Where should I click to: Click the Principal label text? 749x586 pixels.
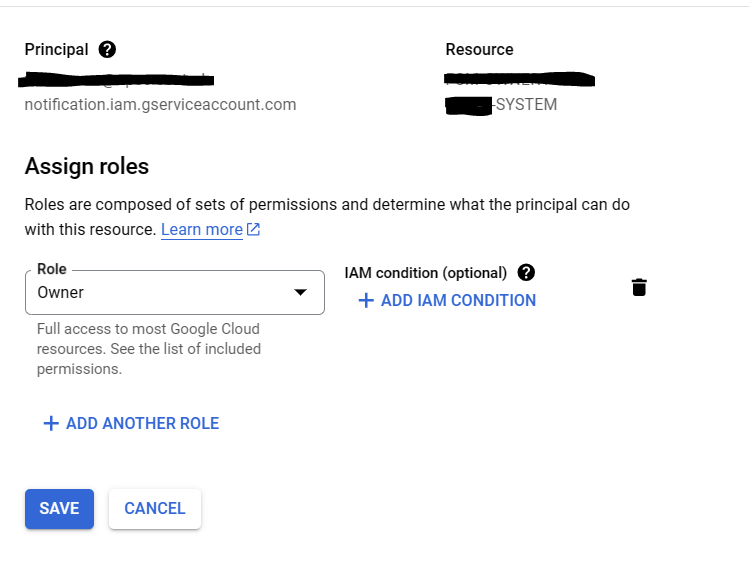56,49
